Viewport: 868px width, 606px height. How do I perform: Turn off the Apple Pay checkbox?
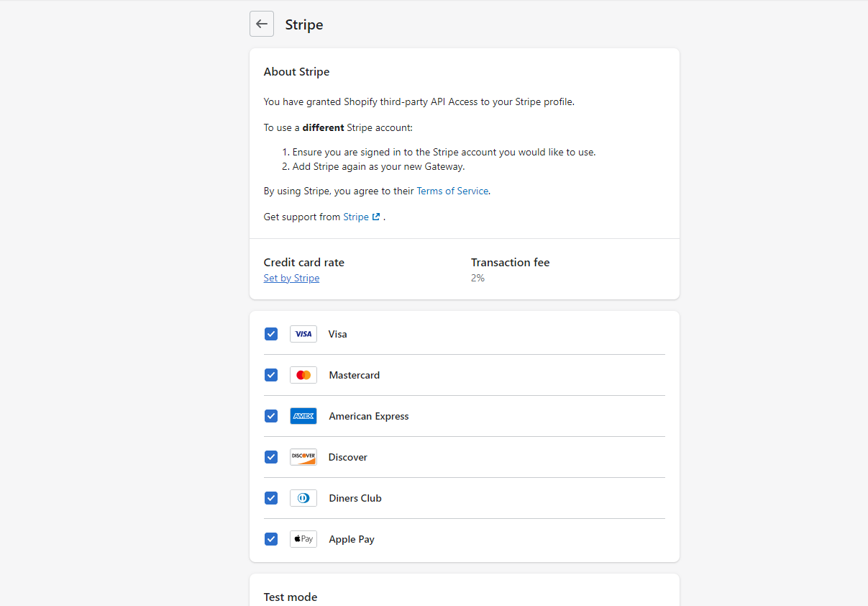[271, 539]
